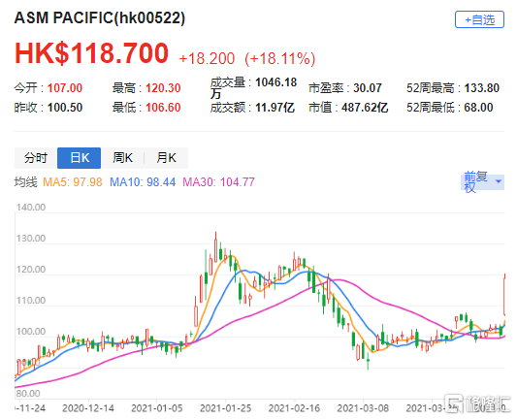Click the MA30: 104.77 legend label
517x420 pixels.
click(218, 182)
